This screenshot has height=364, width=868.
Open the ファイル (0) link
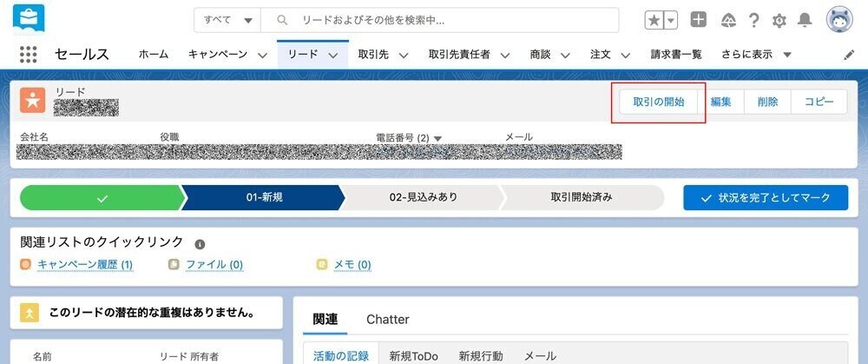[x=214, y=265]
